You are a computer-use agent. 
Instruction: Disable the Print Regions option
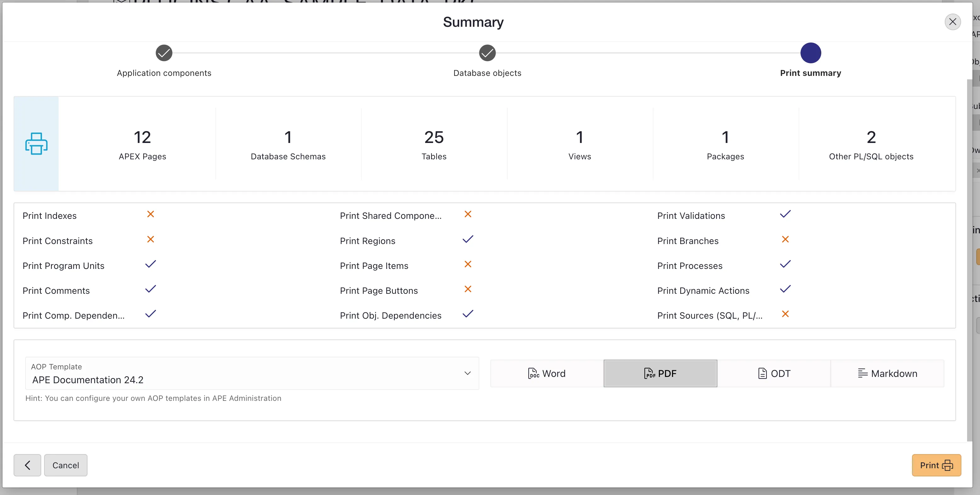[x=468, y=239]
